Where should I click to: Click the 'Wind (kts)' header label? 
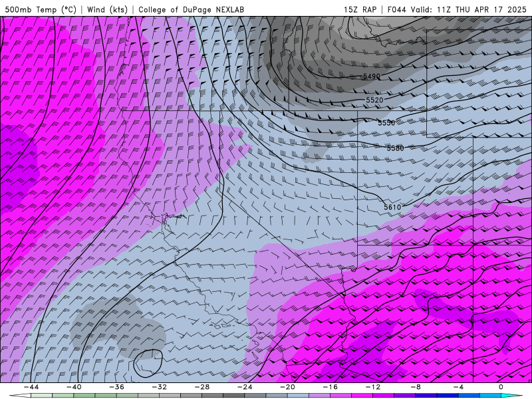tap(107, 10)
